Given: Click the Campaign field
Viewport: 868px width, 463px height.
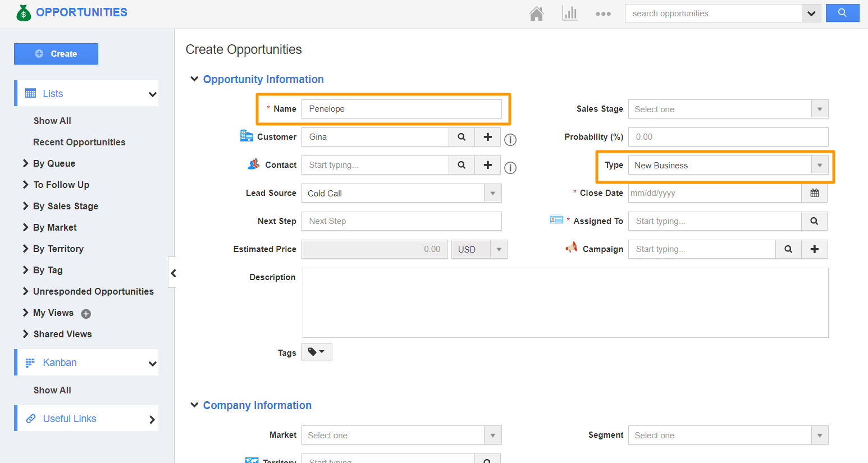Looking at the screenshot, I should 702,249.
